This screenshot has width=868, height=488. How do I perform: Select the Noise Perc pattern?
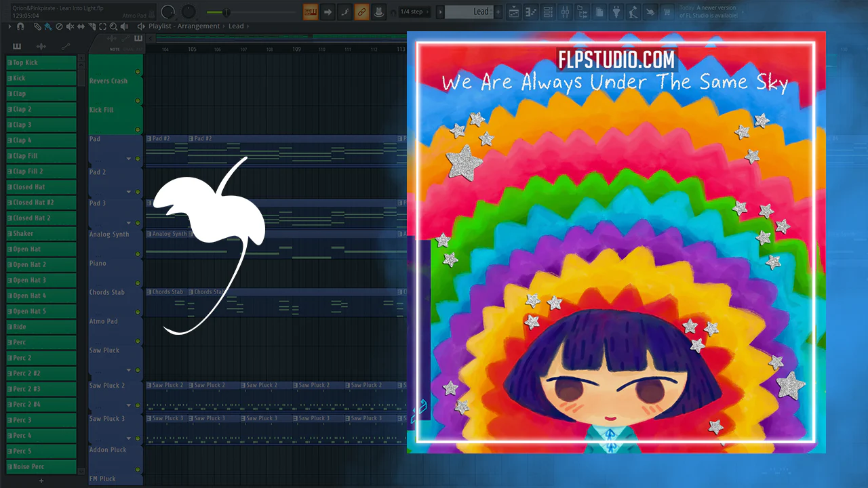41,467
